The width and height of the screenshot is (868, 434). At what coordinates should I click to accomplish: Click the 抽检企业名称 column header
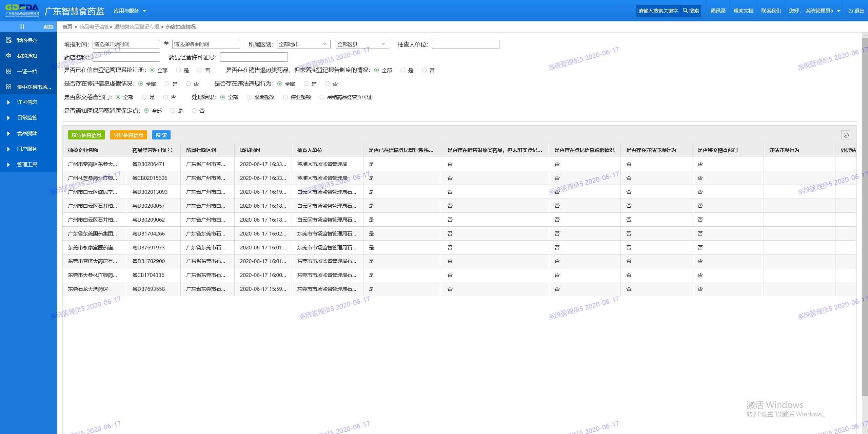coord(95,150)
